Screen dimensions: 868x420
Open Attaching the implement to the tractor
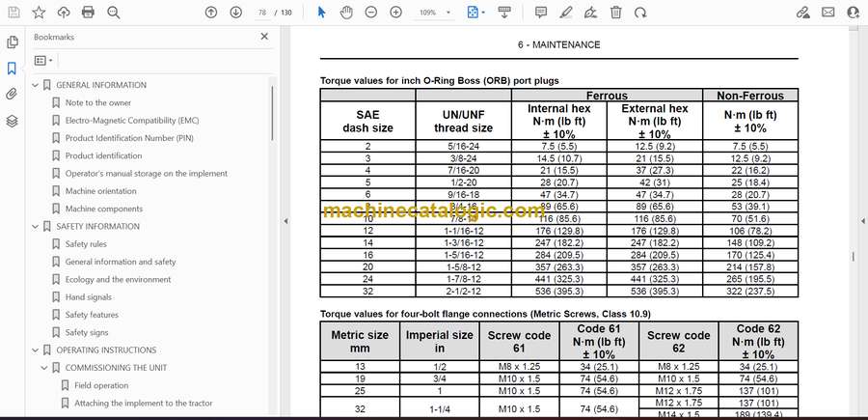144,404
